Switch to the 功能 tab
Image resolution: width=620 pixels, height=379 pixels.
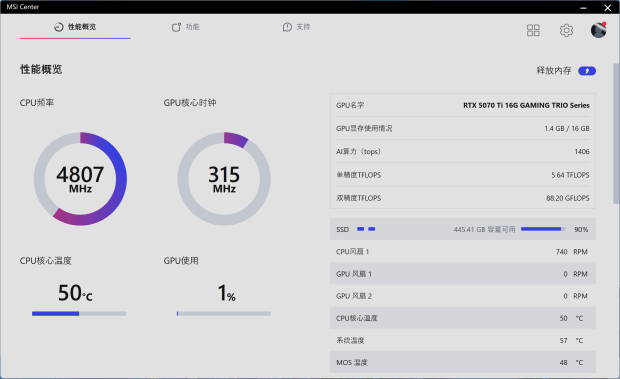coord(185,27)
